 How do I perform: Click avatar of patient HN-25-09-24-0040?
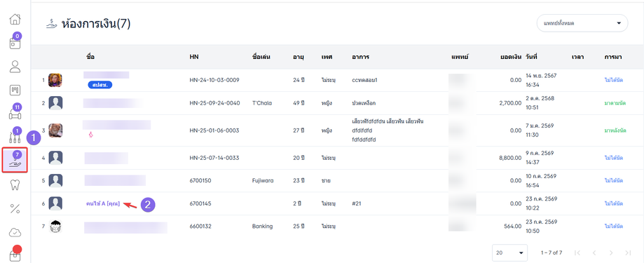click(55, 103)
